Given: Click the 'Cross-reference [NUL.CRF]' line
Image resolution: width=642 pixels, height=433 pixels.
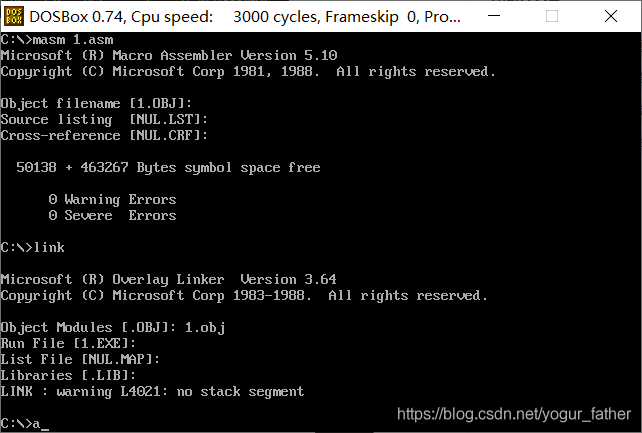Looking at the screenshot, I should pyautogui.click(x=104, y=135).
